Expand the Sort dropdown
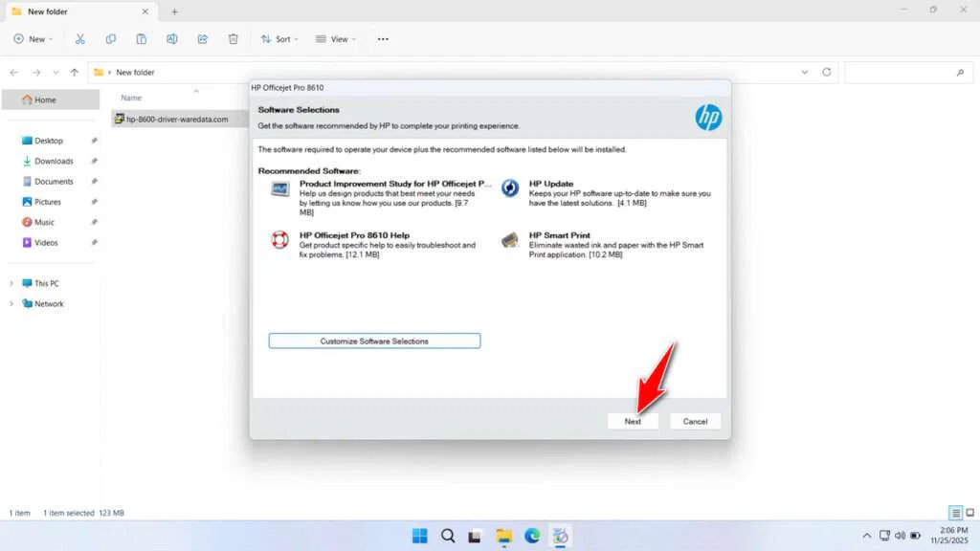Viewport: 980px width, 551px height. (x=278, y=38)
